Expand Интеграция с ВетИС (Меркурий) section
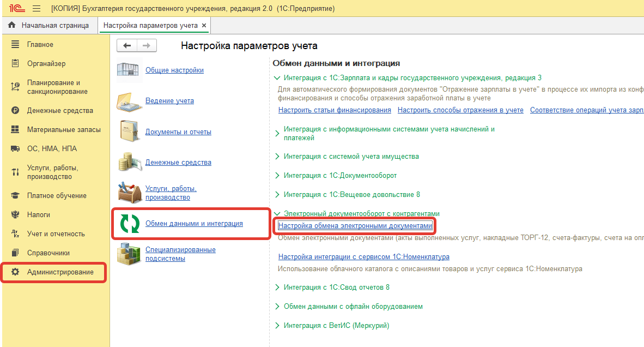The height and width of the screenshot is (347, 644). [277, 326]
